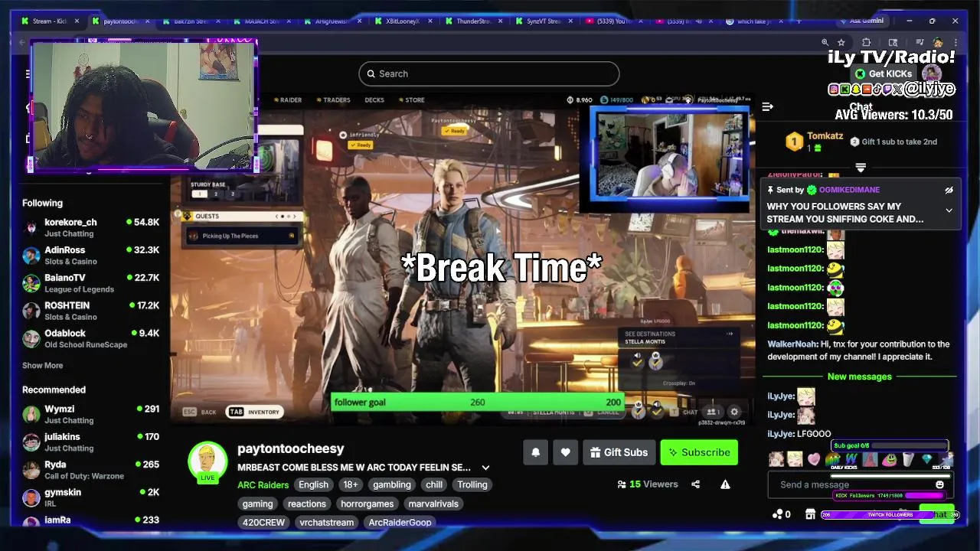
Task: Open AdinRoss channel in sidebar
Action: (90, 255)
